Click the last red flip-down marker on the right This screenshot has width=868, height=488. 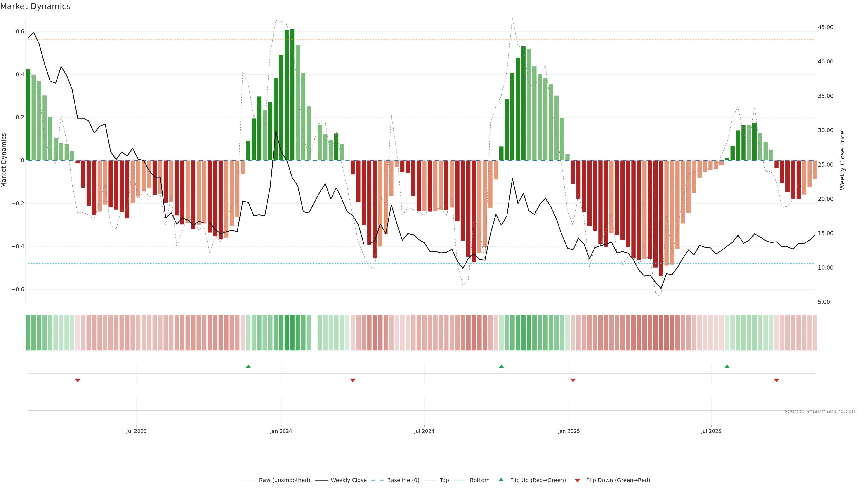[777, 380]
